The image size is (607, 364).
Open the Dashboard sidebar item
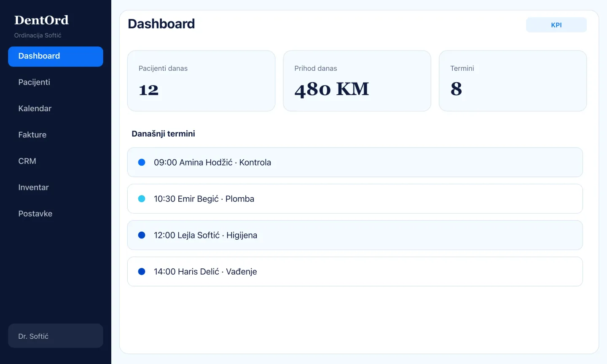(56, 56)
